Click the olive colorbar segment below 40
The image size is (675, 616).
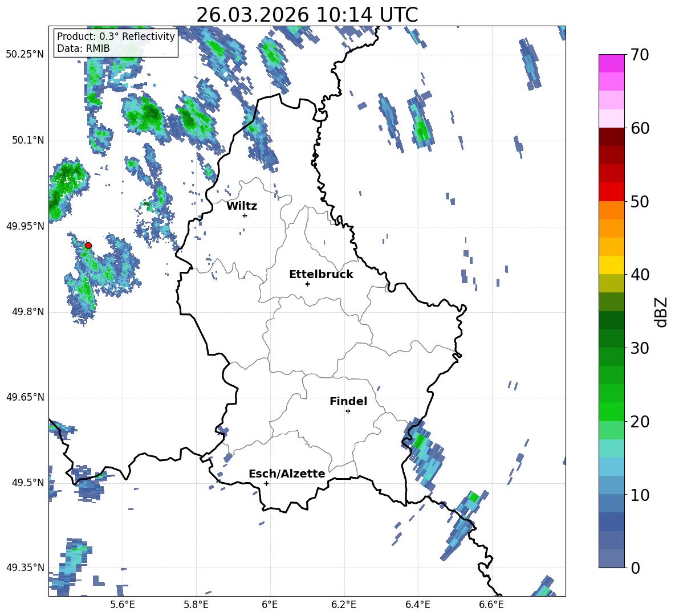[x=611, y=283]
